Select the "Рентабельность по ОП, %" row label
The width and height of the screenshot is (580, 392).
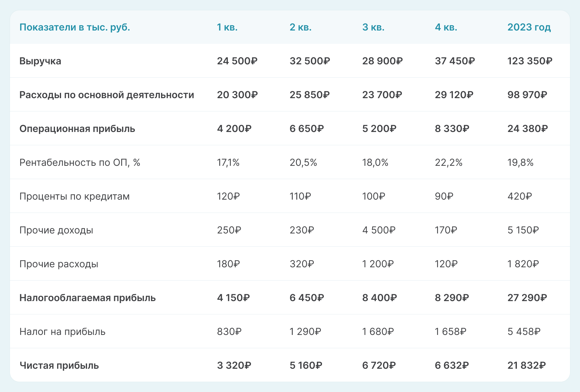[x=80, y=162]
